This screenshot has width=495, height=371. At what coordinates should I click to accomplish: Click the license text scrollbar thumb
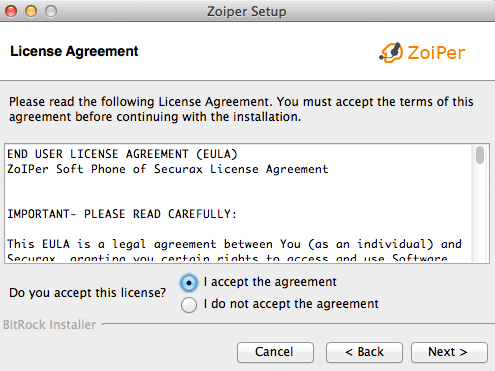[x=480, y=155]
